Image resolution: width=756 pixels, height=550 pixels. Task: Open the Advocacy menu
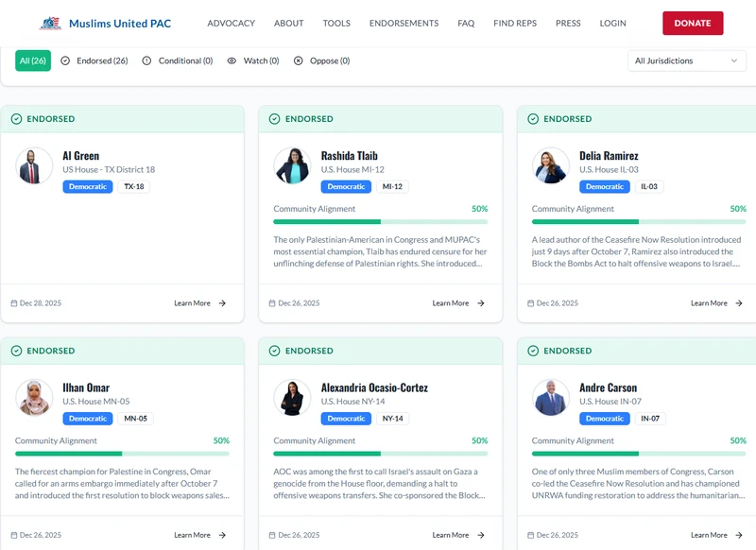pyautogui.click(x=231, y=23)
